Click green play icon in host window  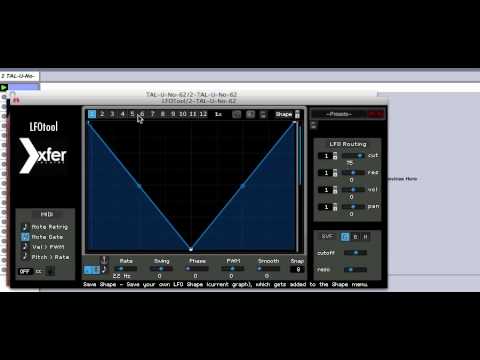[4, 87]
